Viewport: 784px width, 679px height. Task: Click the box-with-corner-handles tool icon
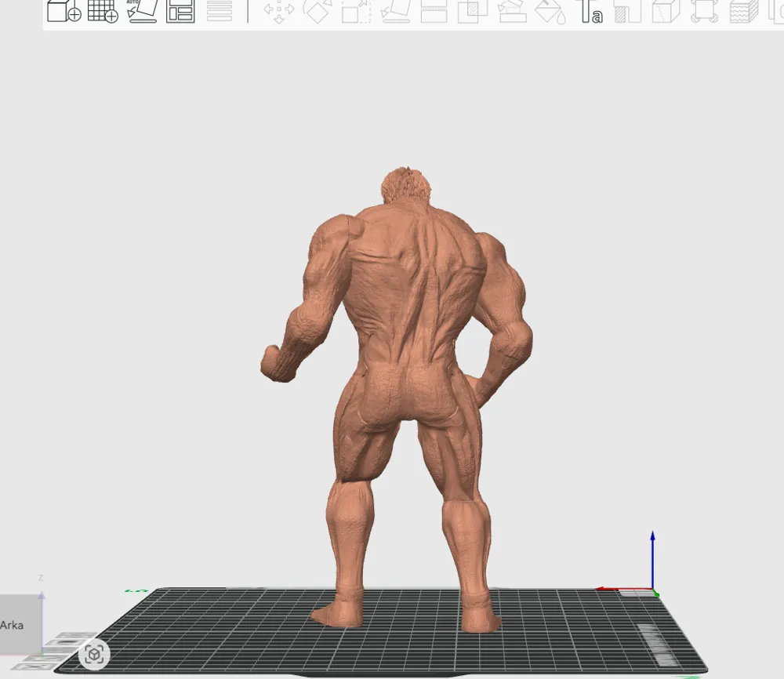[x=705, y=11]
